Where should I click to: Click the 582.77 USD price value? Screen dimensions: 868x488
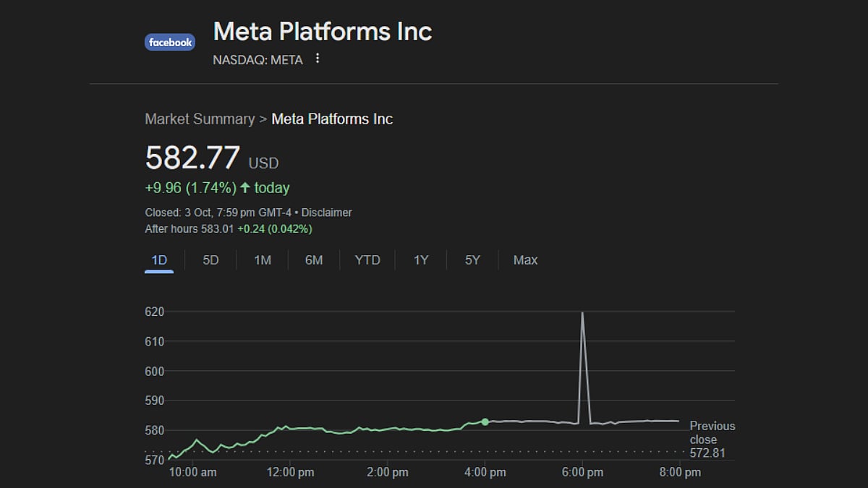coord(212,158)
